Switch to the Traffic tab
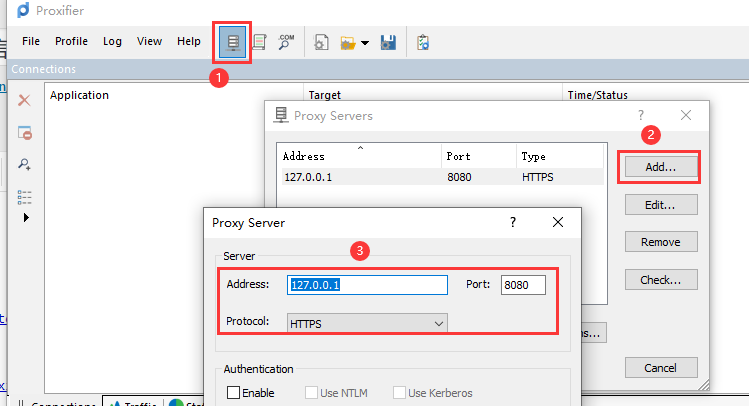 point(134,402)
